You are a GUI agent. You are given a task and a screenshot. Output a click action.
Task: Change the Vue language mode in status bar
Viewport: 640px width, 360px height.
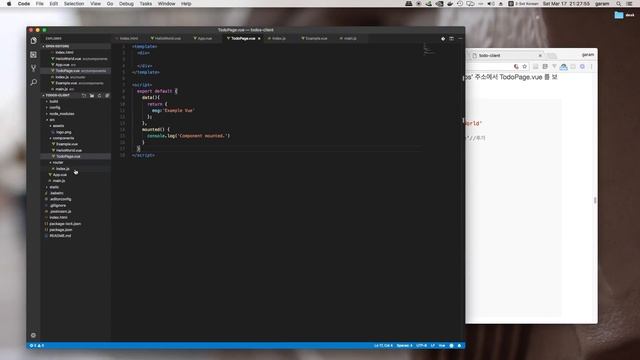point(442,346)
